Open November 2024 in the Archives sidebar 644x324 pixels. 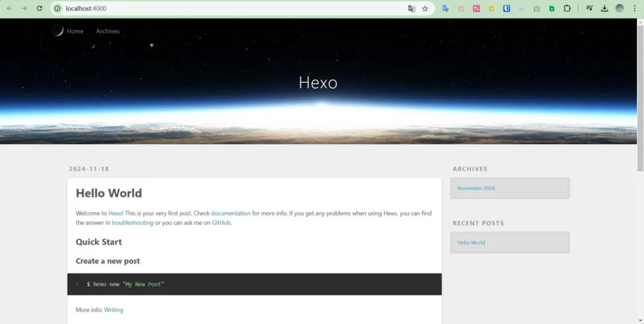[475, 188]
